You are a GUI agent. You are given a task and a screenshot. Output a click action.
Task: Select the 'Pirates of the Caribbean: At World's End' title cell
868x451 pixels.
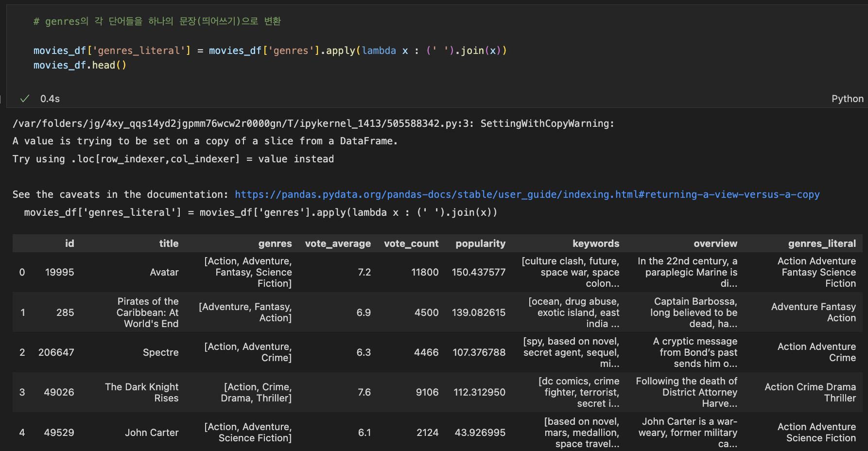[148, 312]
